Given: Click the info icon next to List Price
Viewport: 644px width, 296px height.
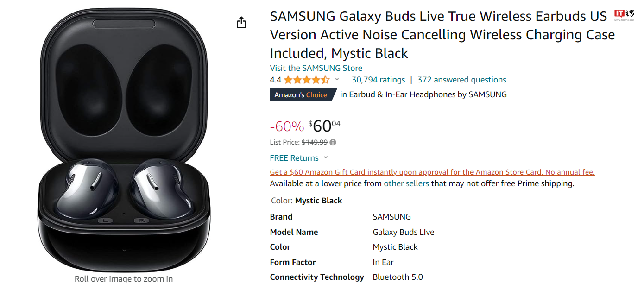Looking at the screenshot, I should (x=333, y=143).
